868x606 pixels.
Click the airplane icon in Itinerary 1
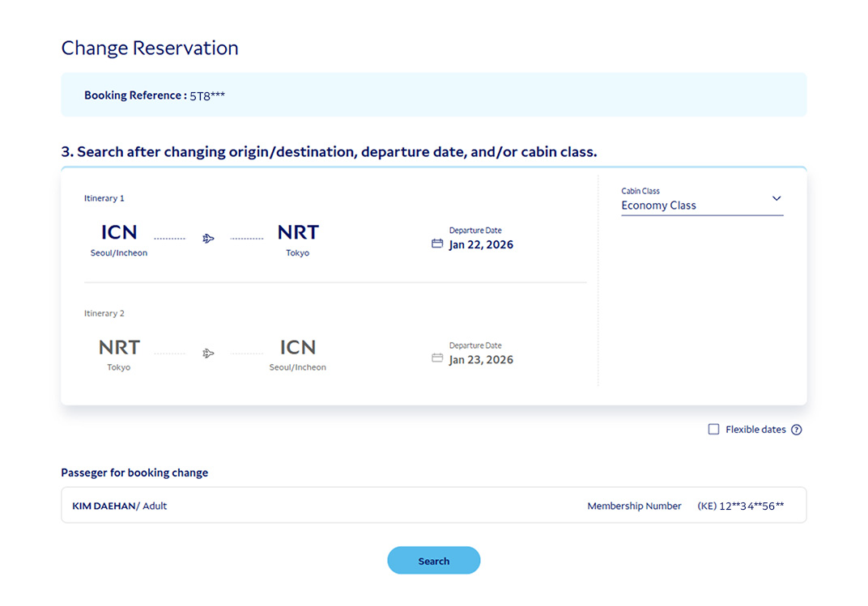coord(208,238)
